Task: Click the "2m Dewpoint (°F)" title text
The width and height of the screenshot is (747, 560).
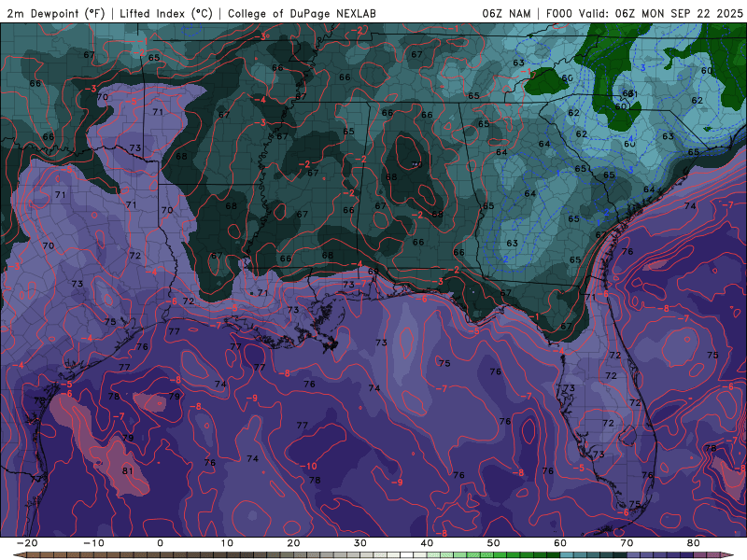Action: pos(56,13)
